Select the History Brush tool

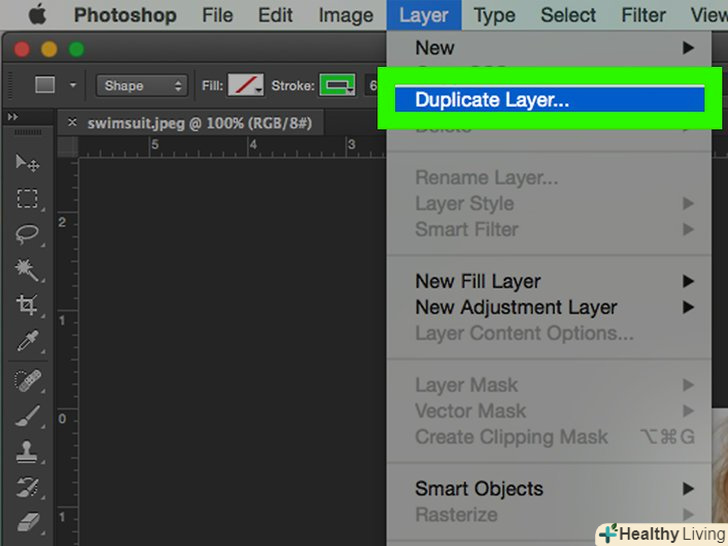tap(27, 487)
